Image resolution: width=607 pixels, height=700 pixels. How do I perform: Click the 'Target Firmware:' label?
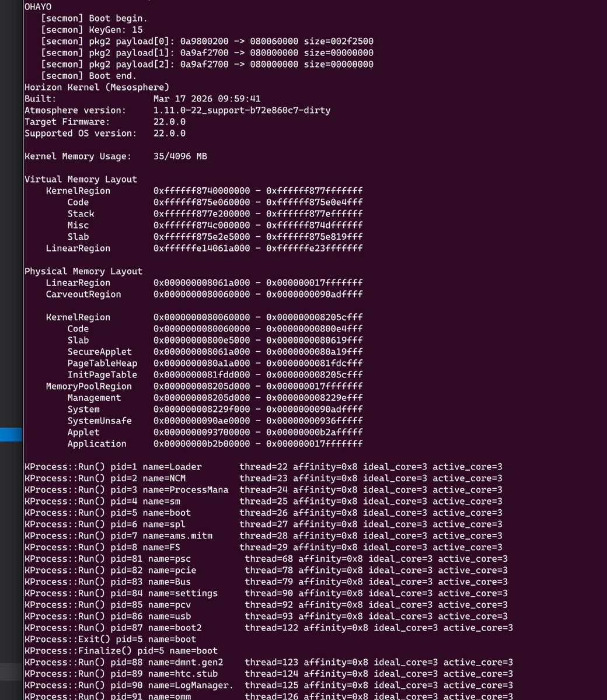(x=67, y=122)
